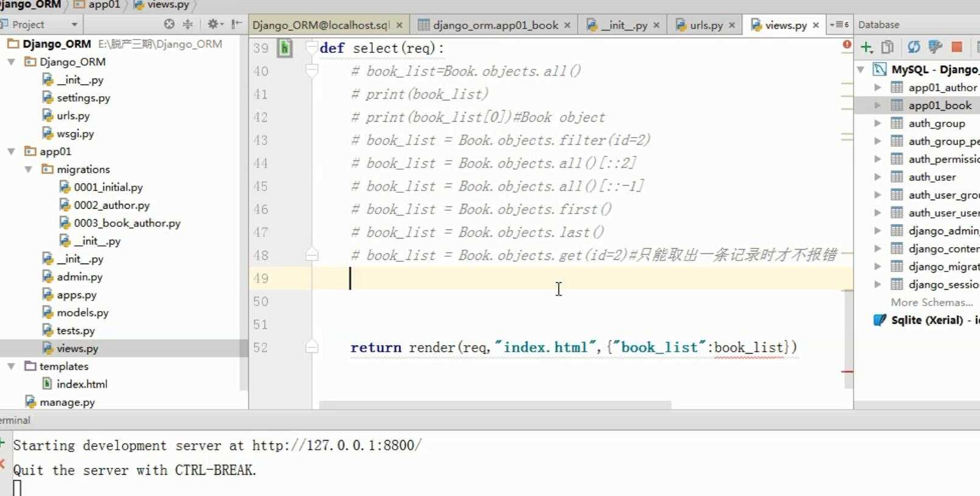Collapse the templates folder
This screenshot has width=980, height=496.
[11, 366]
